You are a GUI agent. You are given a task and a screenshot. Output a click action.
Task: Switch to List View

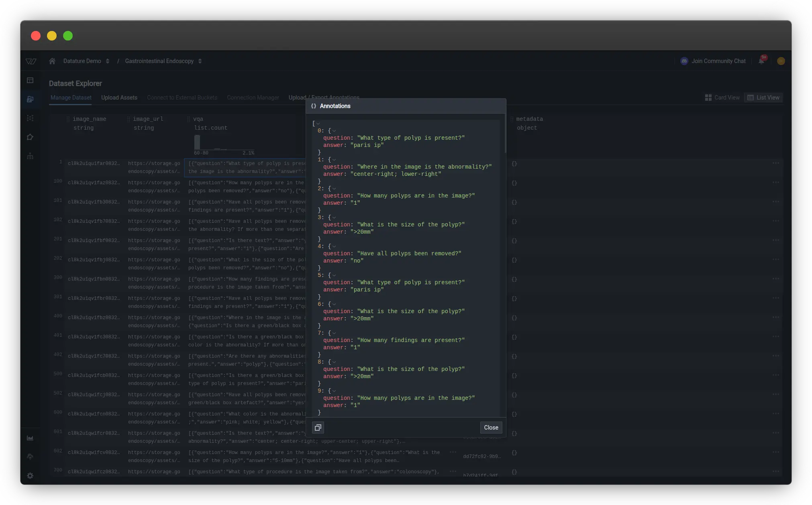pyautogui.click(x=763, y=98)
